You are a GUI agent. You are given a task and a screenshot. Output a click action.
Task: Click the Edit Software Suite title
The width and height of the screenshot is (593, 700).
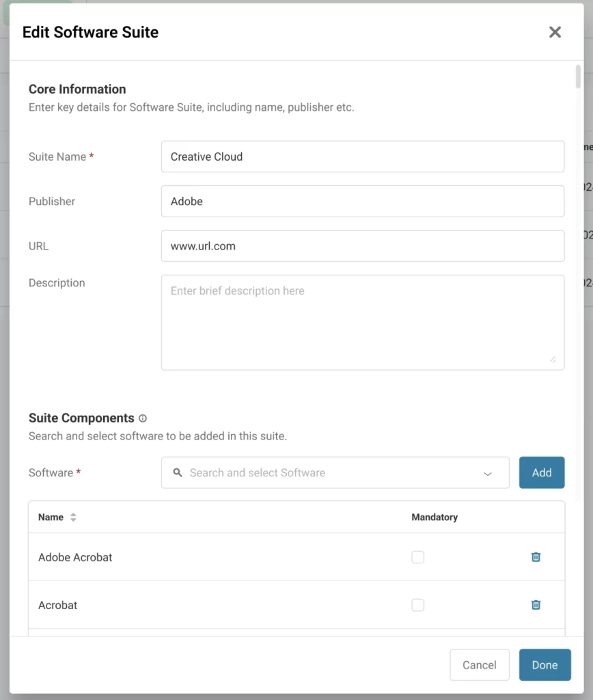tap(91, 32)
